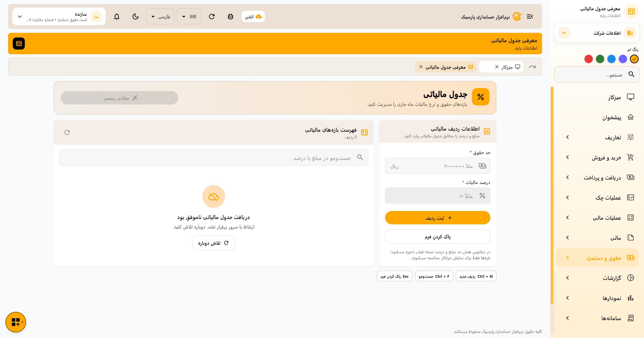This screenshot has width=644, height=338.
Task: Click the حد حقوق amount field
Action: (438, 166)
